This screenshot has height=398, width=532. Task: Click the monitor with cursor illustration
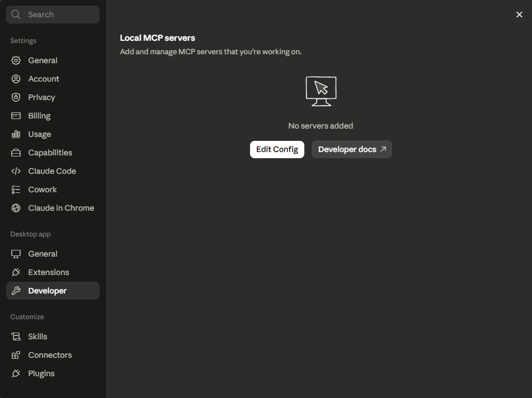tap(321, 91)
